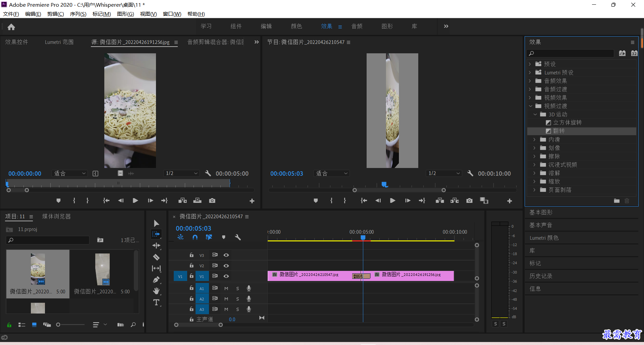Open the 文件(F) menu

click(x=11, y=14)
